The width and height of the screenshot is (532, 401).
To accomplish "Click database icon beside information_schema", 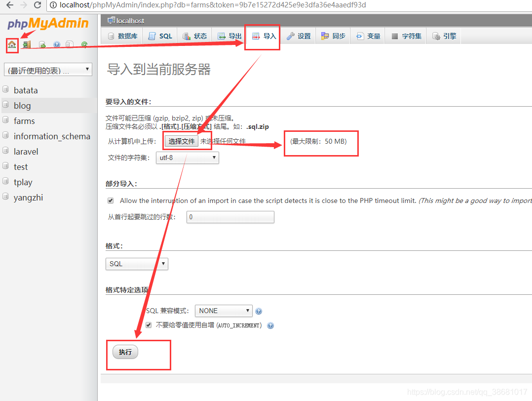I will (5, 135).
